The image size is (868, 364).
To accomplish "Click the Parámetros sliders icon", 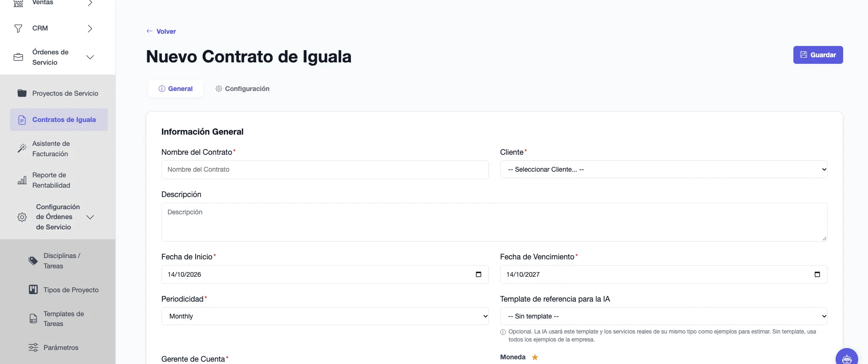I will tap(33, 348).
